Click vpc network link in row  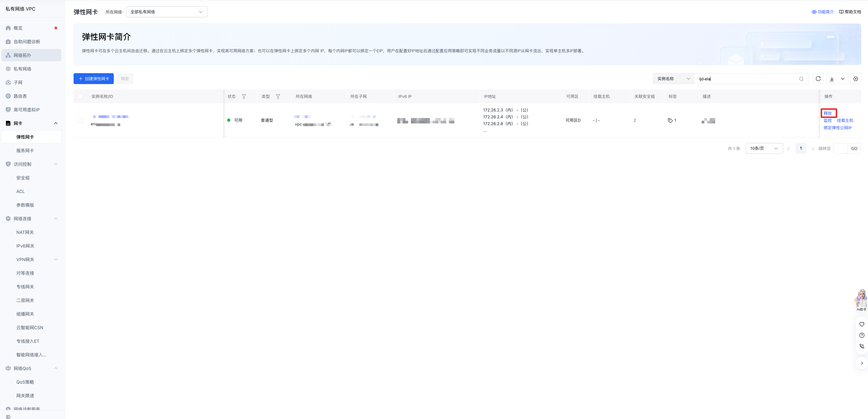[x=302, y=116]
